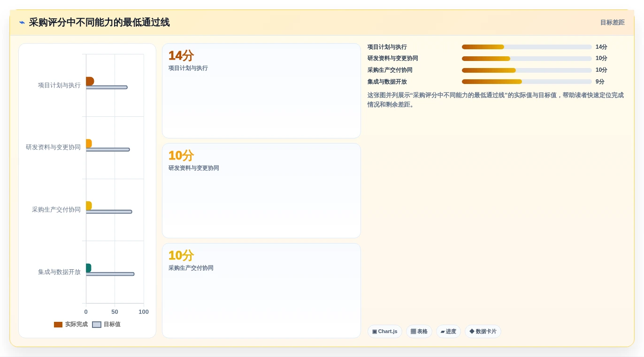Screen dimensions: 644x357
Task: Click the large 14分 card value
Action: point(181,56)
